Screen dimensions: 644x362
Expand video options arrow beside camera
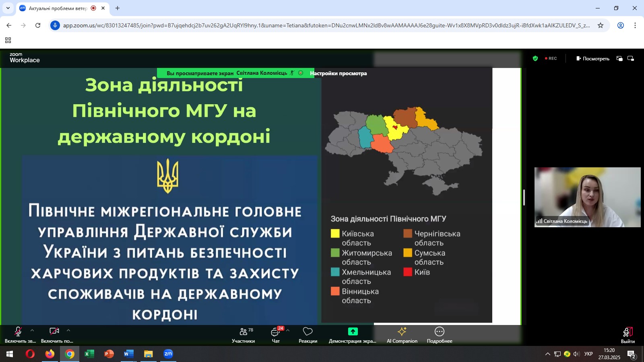pos(68,331)
